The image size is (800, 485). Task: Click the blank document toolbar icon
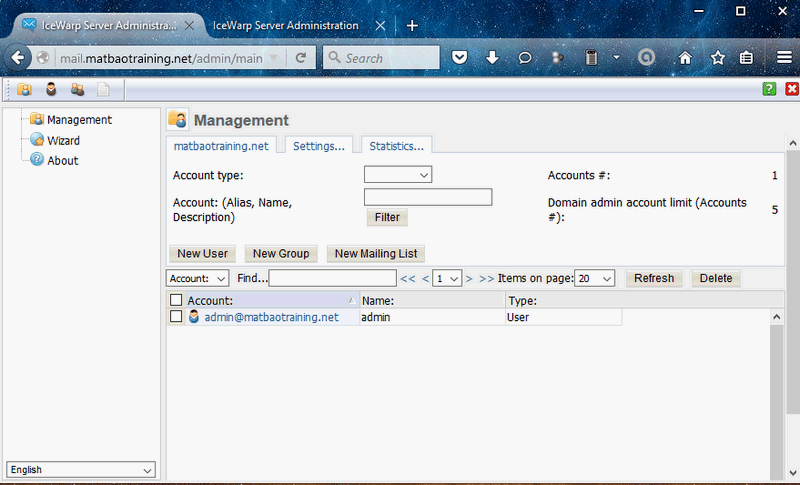(x=104, y=90)
